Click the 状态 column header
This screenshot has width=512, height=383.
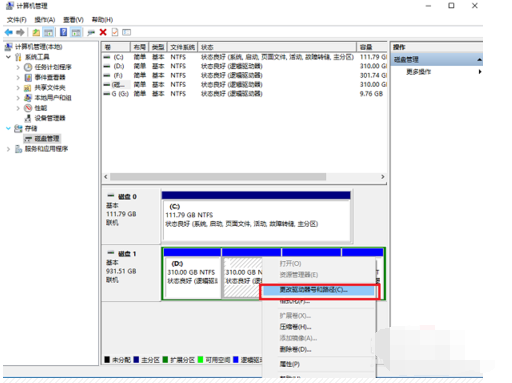pyautogui.click(x=277, y=47)
